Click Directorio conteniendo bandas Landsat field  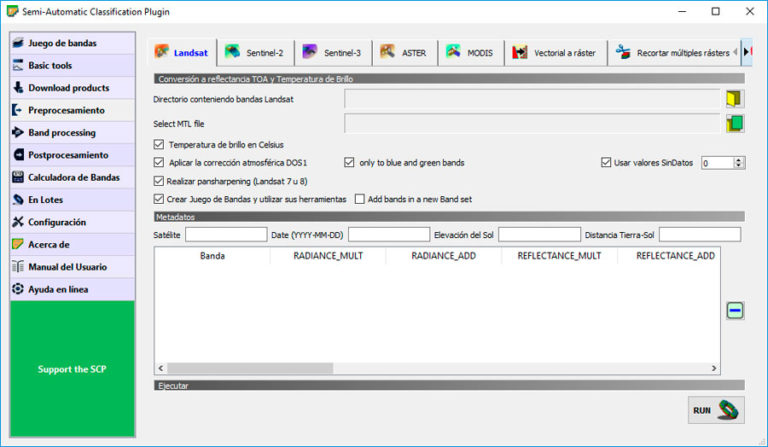532,99
